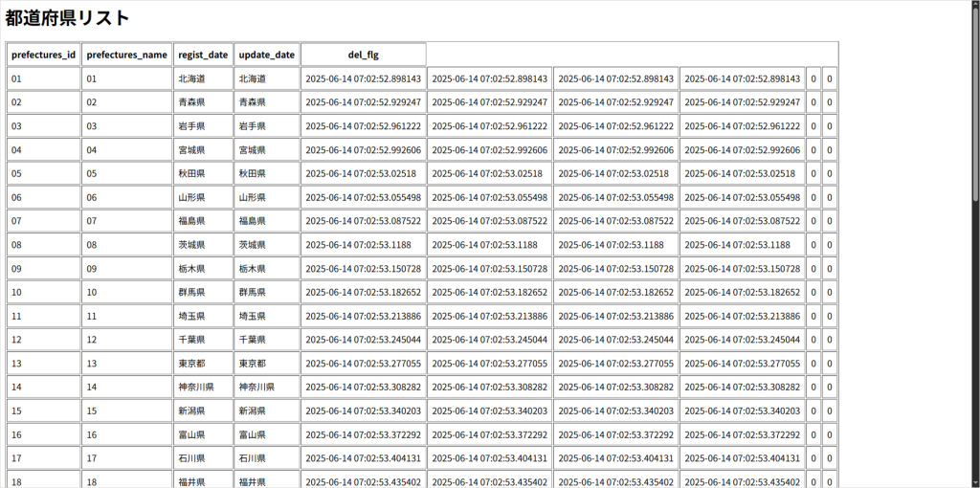Click the prefectures_id column header
This screenshot has height=488, width=980.
(43, 55)
